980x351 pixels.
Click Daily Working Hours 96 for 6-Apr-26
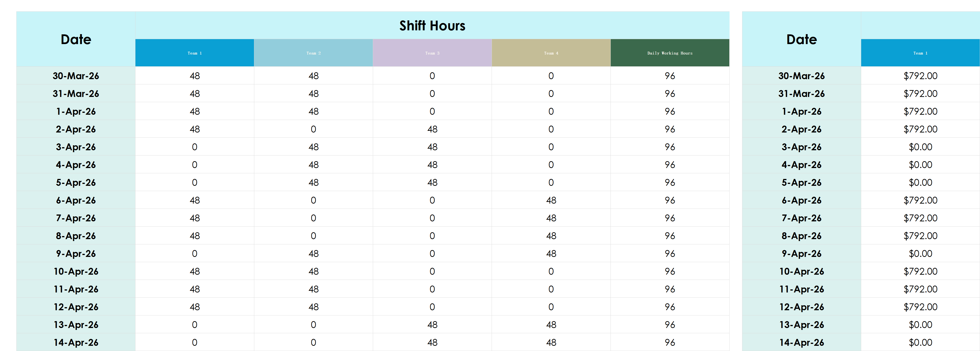(670, 201)
